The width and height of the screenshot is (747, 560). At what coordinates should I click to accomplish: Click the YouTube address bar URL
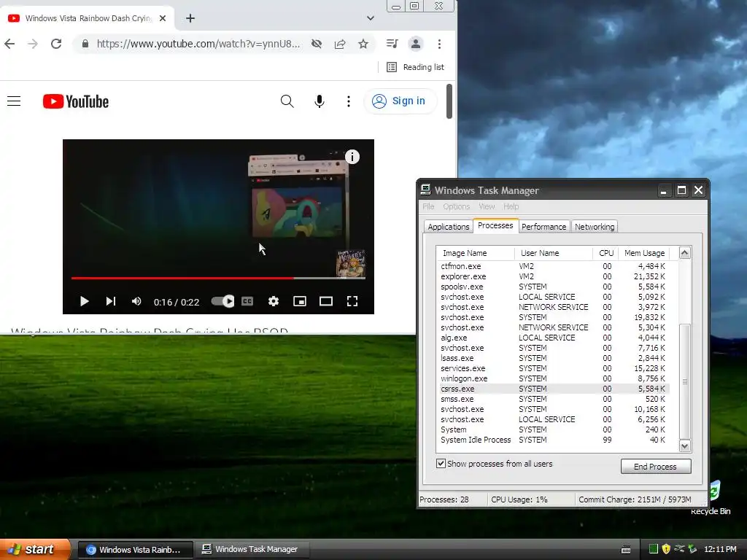point(198,44)
